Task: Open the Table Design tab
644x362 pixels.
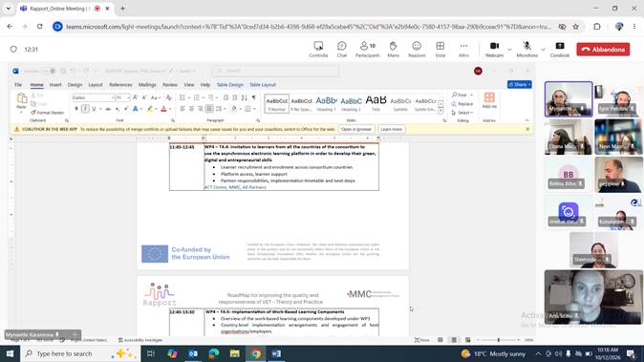Action: coord(230,85)
